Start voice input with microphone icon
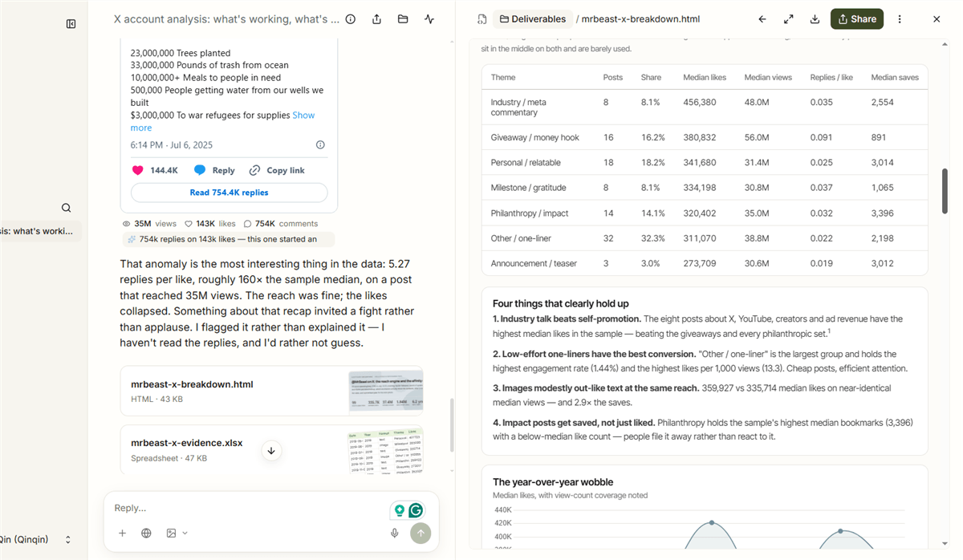 click(x=395, y=533)
